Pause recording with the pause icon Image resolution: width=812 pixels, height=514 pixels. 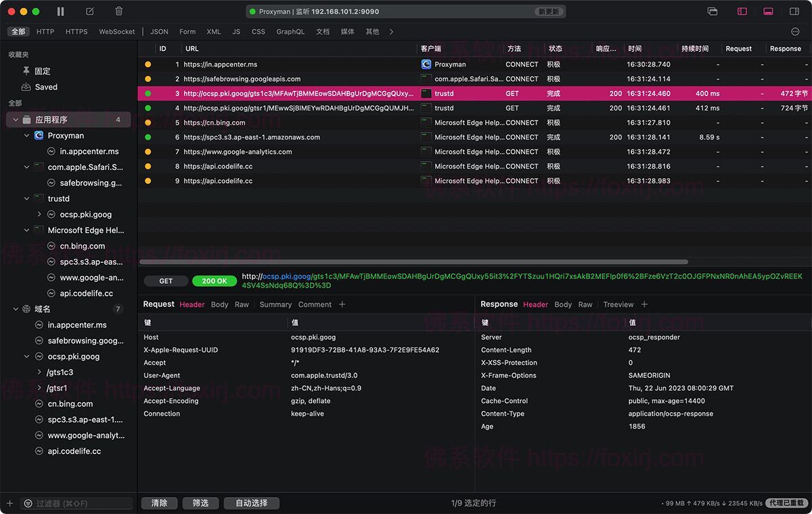click(61, 12)
